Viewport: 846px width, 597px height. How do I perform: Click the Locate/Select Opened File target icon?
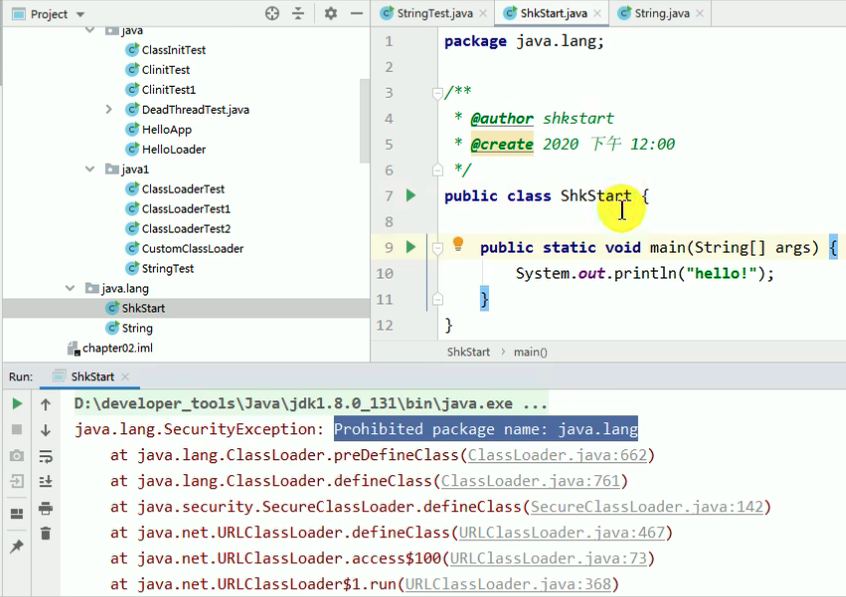[272, 14]
